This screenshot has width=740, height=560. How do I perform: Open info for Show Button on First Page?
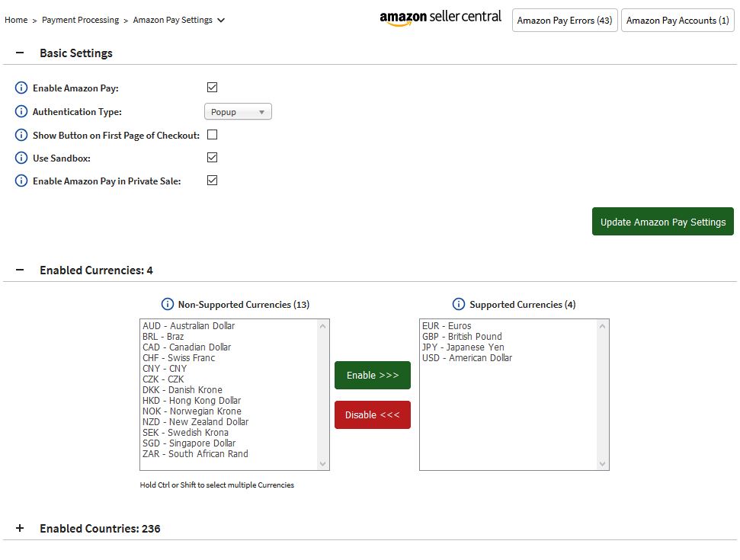point(21,135)
